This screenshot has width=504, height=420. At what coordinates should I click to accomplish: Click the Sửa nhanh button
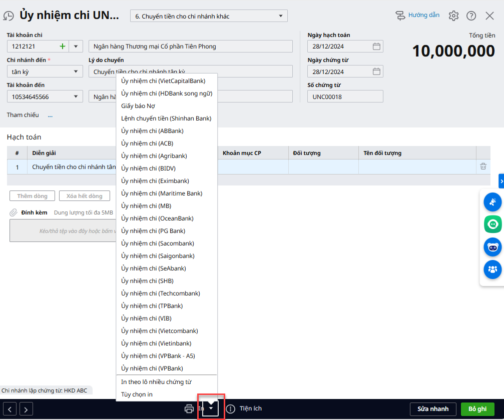coord(433,408)
